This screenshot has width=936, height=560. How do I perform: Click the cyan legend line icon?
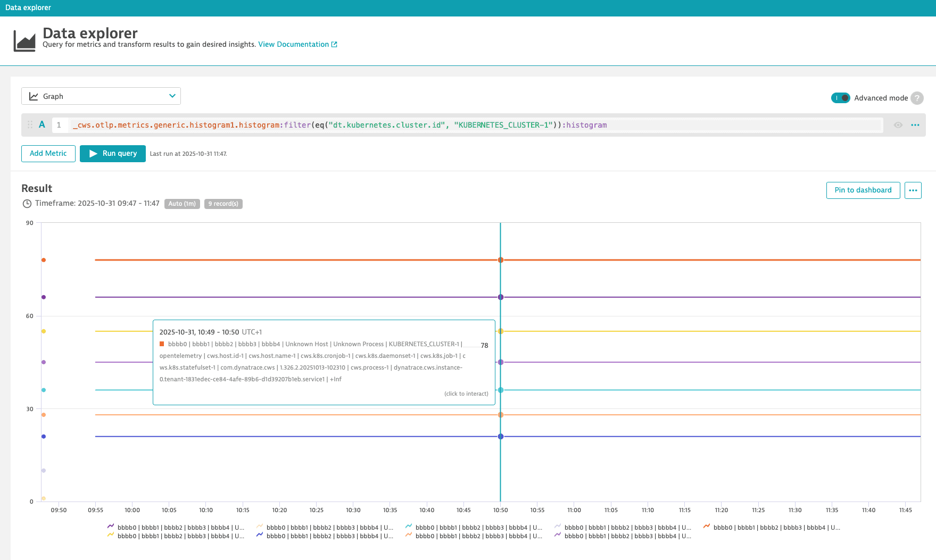409,526
